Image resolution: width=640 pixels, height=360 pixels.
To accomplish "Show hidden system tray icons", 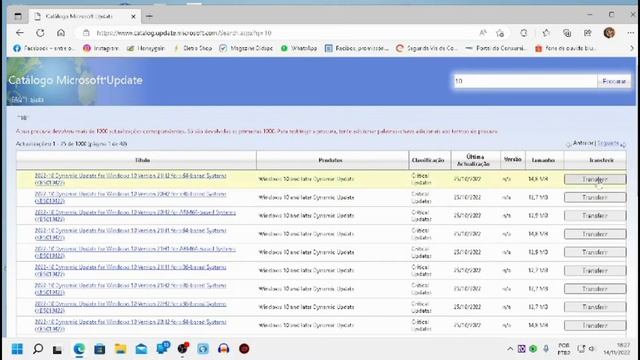I will coord(510,349).
